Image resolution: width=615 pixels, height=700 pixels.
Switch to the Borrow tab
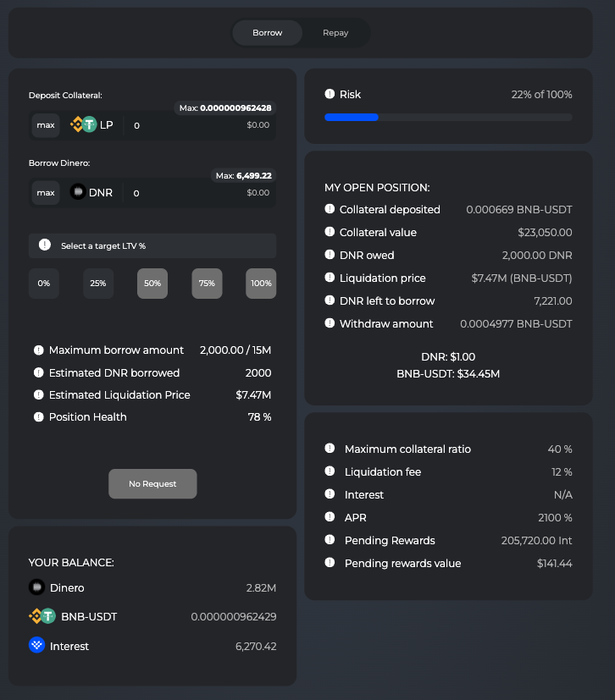pos(267,33)
